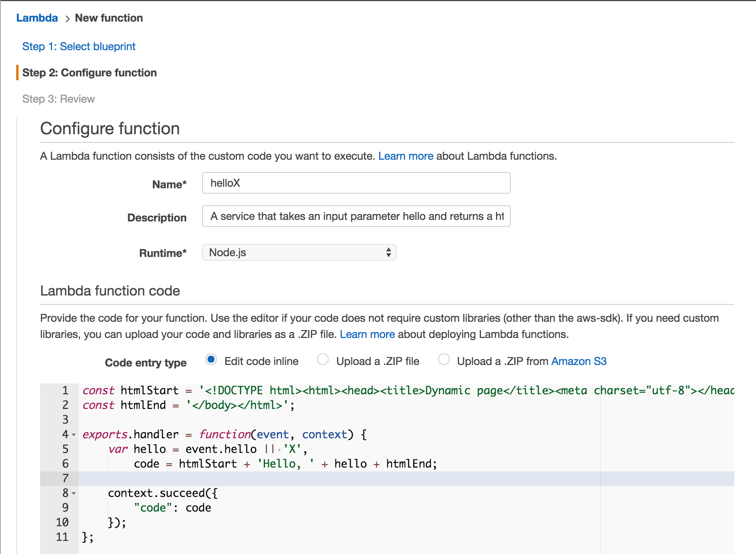Select Upload a .ZIP from Amazon S3 radio
Image resolution: width=756 pixels, height=554 pixels.
[444, 360]
